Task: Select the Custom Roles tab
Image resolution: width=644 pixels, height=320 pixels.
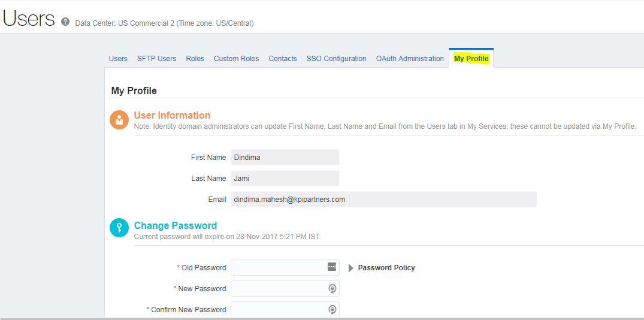Action: (236, 59)
